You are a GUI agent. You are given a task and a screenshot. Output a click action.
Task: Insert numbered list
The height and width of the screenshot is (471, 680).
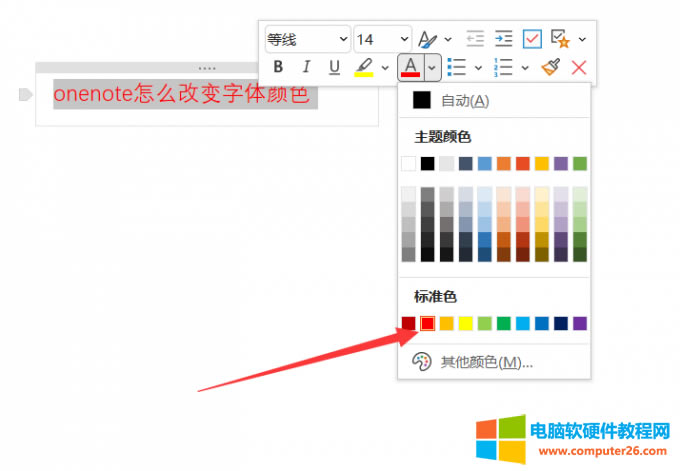click(x=503, y=67)
